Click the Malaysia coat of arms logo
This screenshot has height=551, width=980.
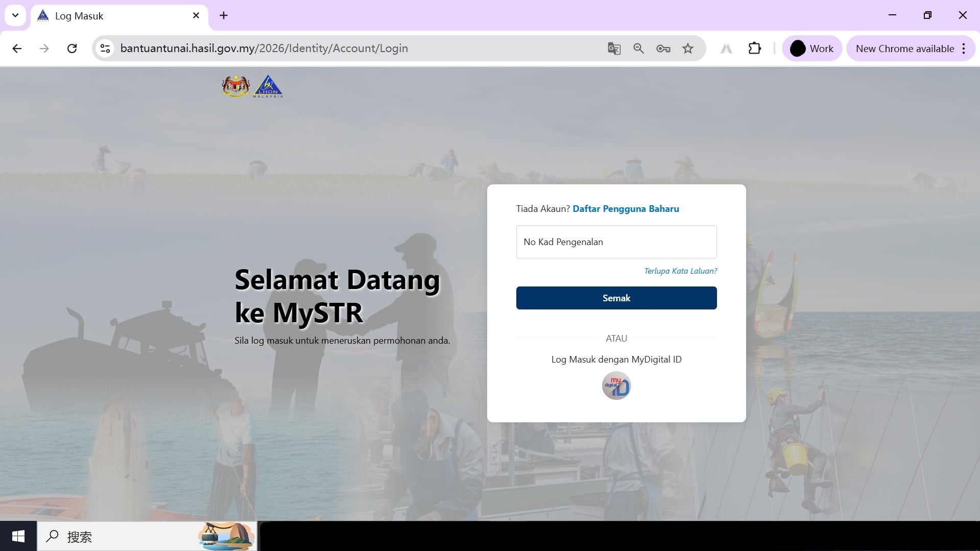pos(236,86)
